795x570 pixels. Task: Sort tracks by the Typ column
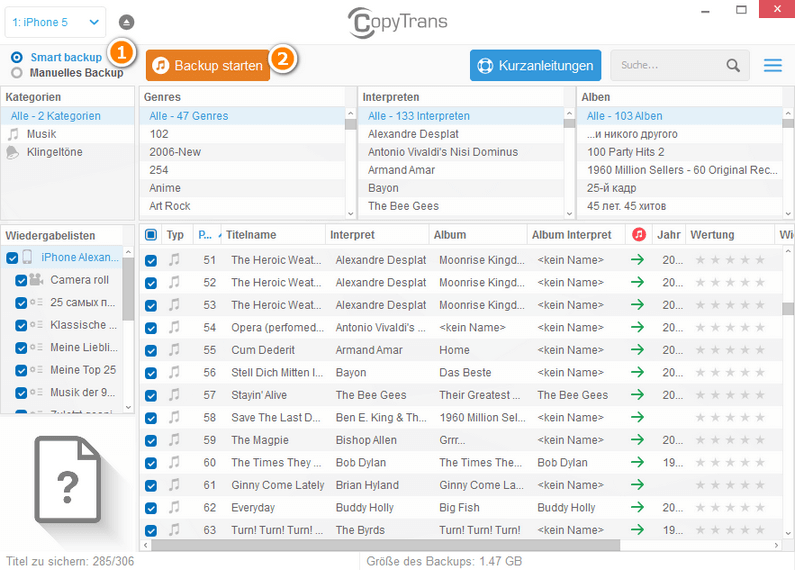click(x=176, y=235)
